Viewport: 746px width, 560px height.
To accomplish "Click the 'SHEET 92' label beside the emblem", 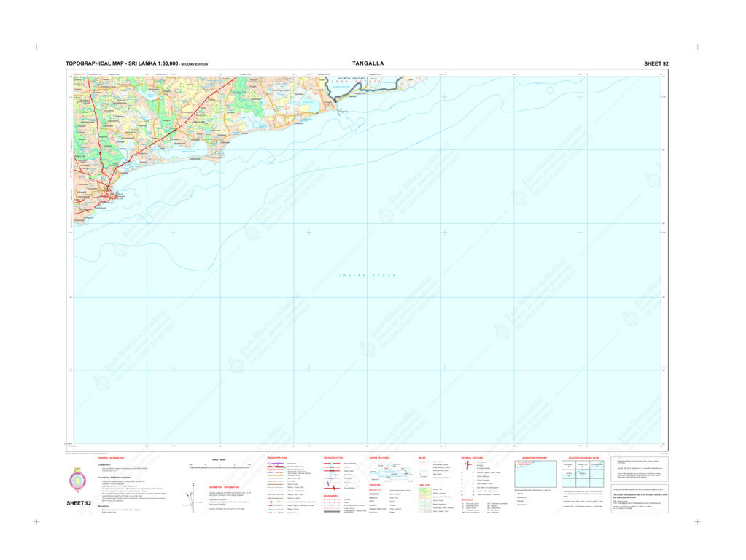I will 79,503.
